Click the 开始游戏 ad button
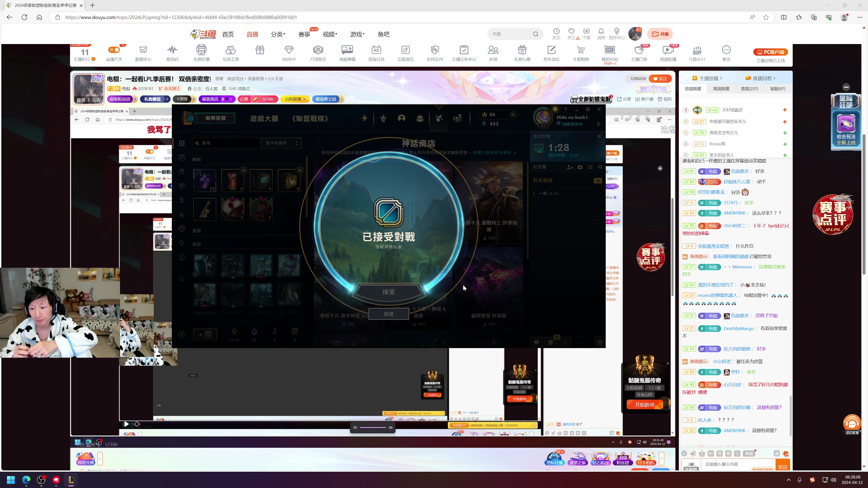This screenshot has height=488, width=868. (645, 405)
